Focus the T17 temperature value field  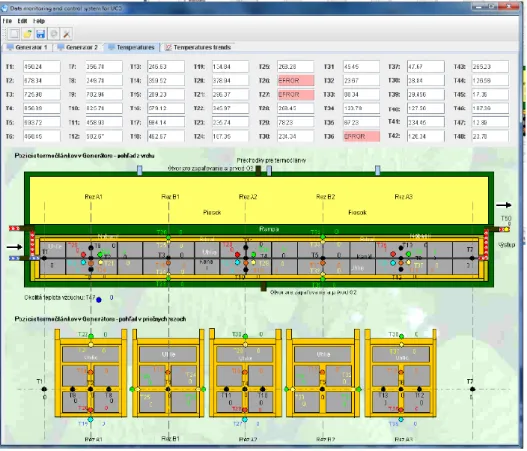point(166,122)
